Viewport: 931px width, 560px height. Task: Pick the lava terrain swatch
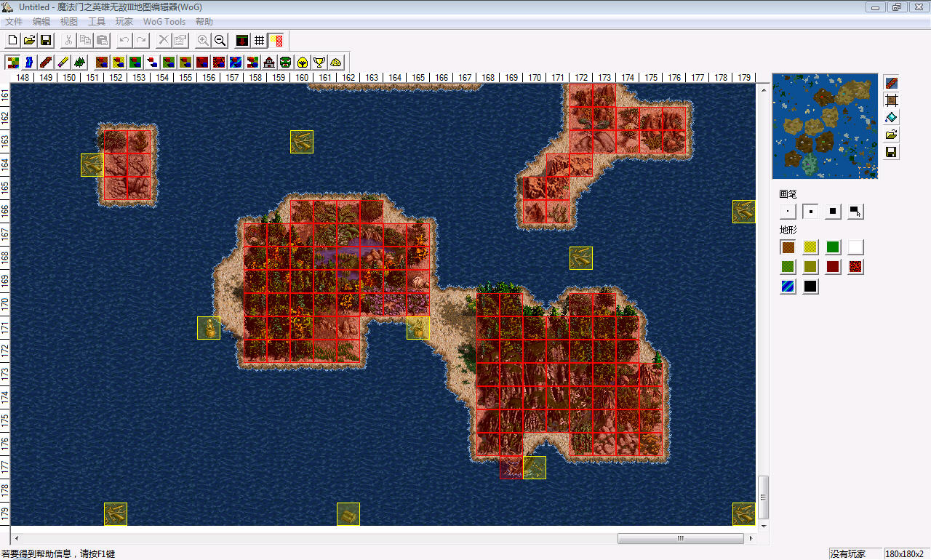click(855, 267)
